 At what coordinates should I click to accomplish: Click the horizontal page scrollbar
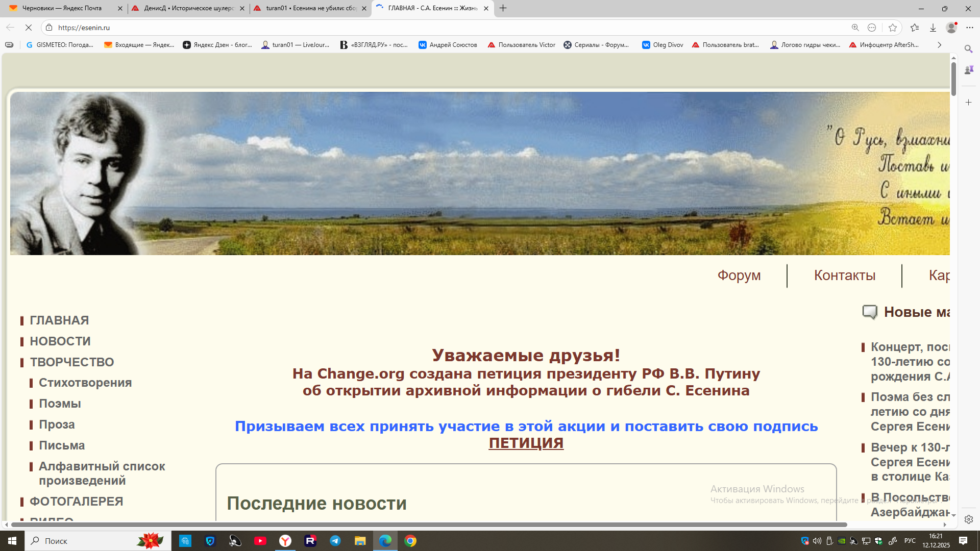pyautogui.click(x=429, y=524)
